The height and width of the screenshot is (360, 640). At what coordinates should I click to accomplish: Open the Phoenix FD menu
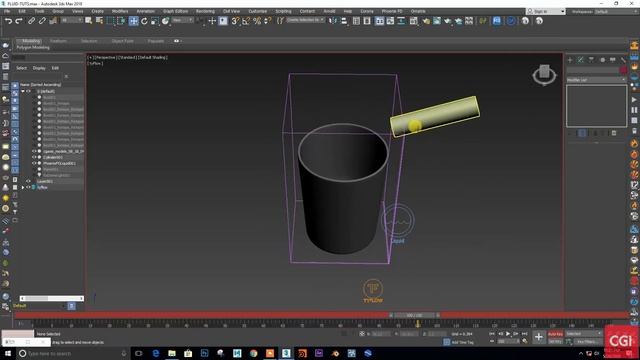(392, 11)
